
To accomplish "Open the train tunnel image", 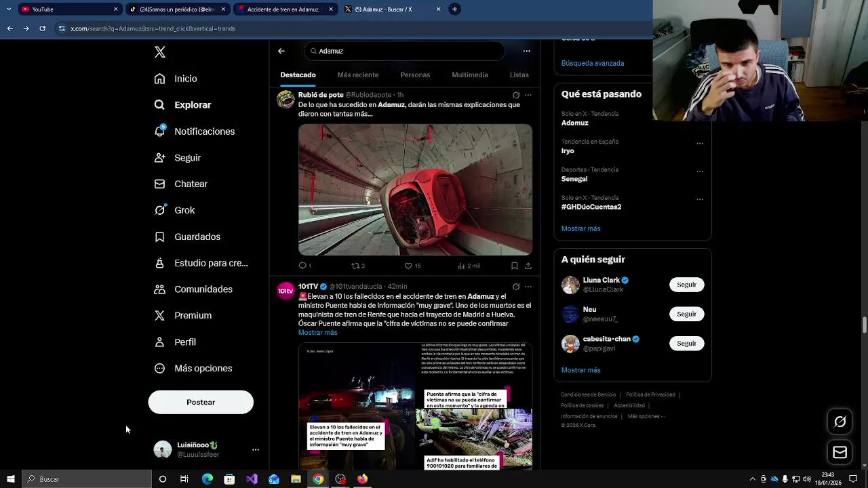I will pyautogui.click(x=415, y=189).
